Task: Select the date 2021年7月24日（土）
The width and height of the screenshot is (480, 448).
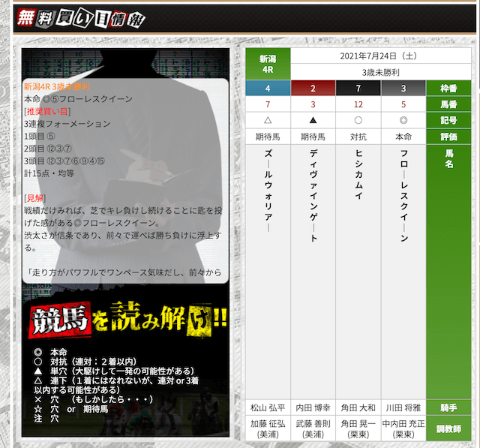Action: 380,56
